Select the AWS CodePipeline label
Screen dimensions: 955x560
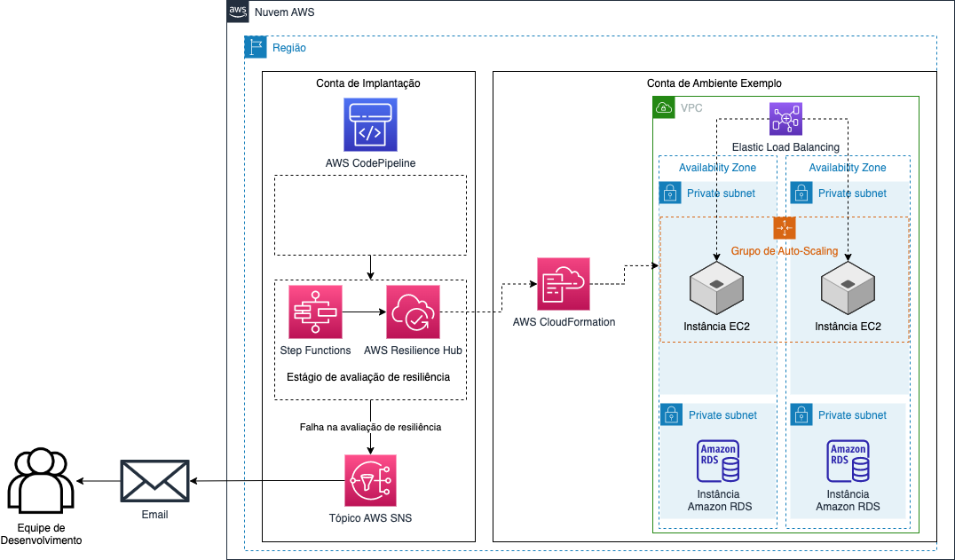(x=370, y=163)
